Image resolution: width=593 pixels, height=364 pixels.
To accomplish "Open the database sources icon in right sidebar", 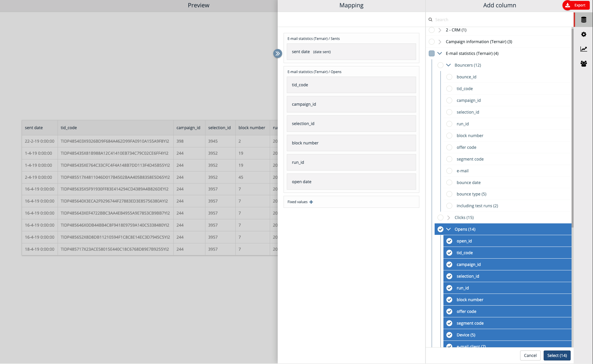I will click(x=584, y=20).
